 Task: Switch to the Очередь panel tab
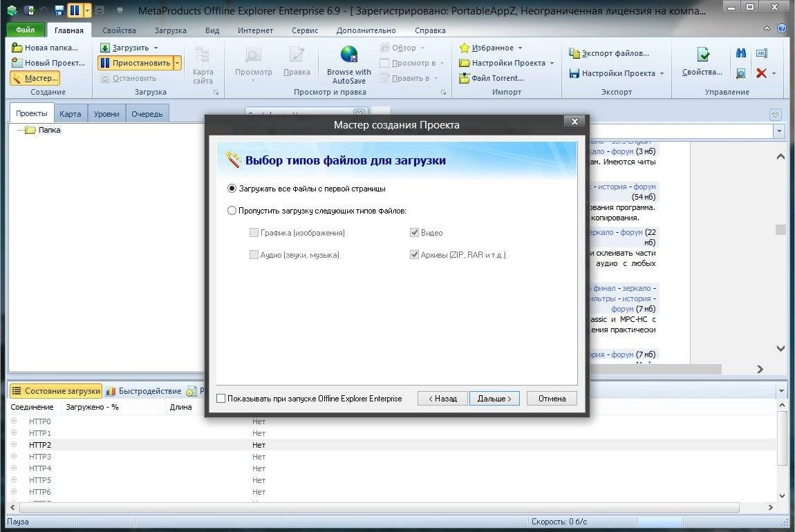(x=147, y=113)
